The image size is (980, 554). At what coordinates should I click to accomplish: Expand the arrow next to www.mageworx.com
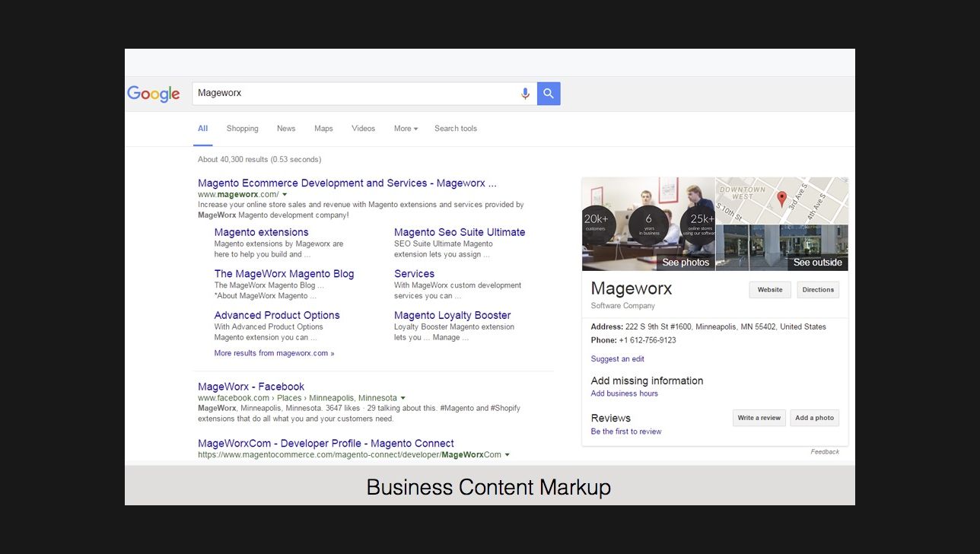tap(285, 195)
